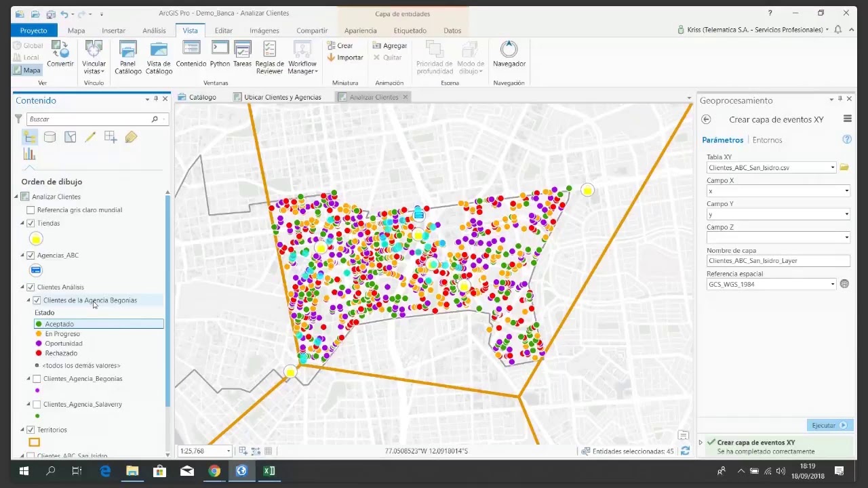Toggle Clientes Análisis group visibility
Viewport: 868px width, 488px height.
coord(31,287)
